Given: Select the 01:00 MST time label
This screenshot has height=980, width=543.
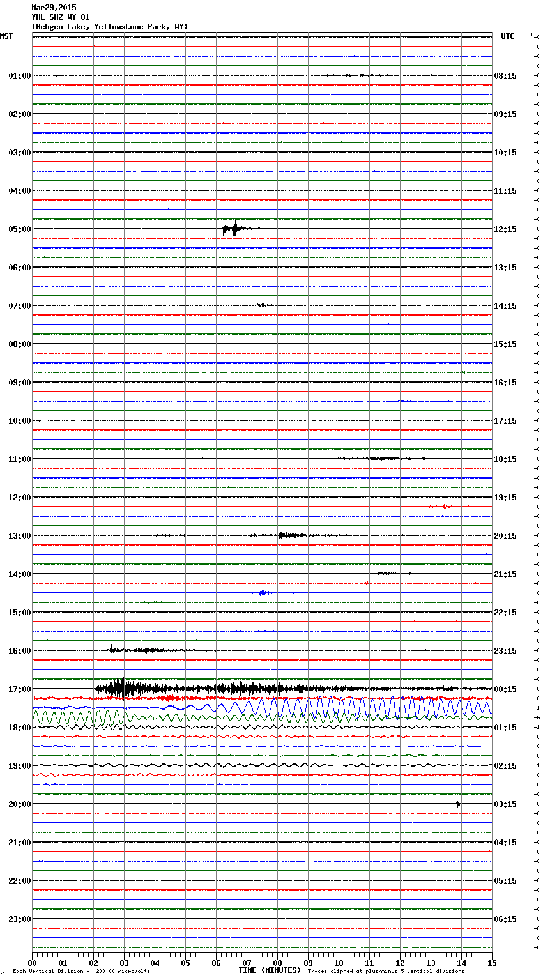Looking at the screenshot, I should click(19, 76).
